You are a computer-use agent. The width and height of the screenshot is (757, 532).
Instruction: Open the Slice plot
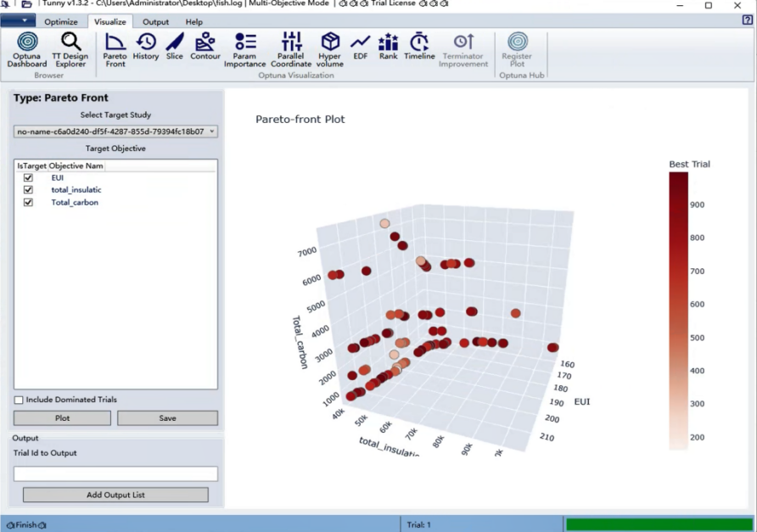pyautogui.click(x=174, y=46)
